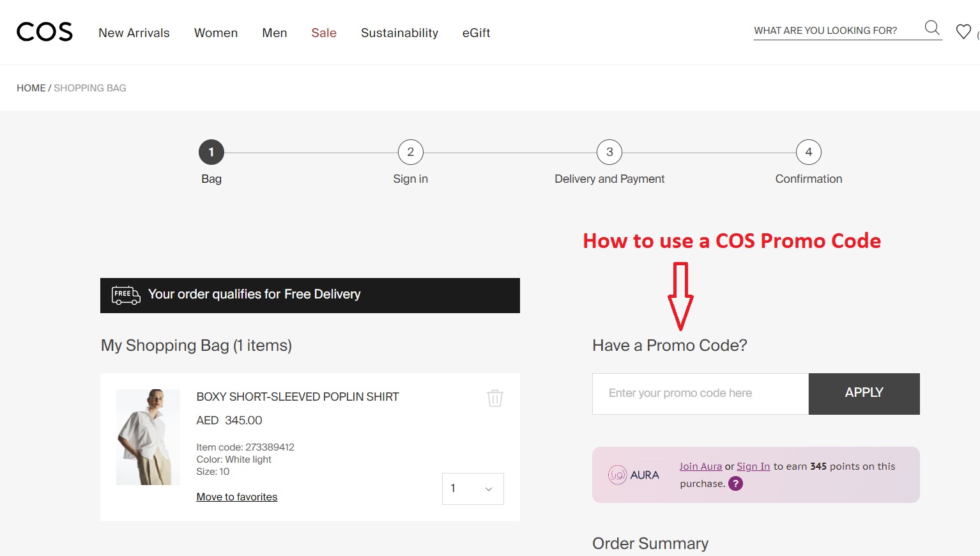
Task: Open the wishlist heart icon
Action: click(x=963, y=31)
